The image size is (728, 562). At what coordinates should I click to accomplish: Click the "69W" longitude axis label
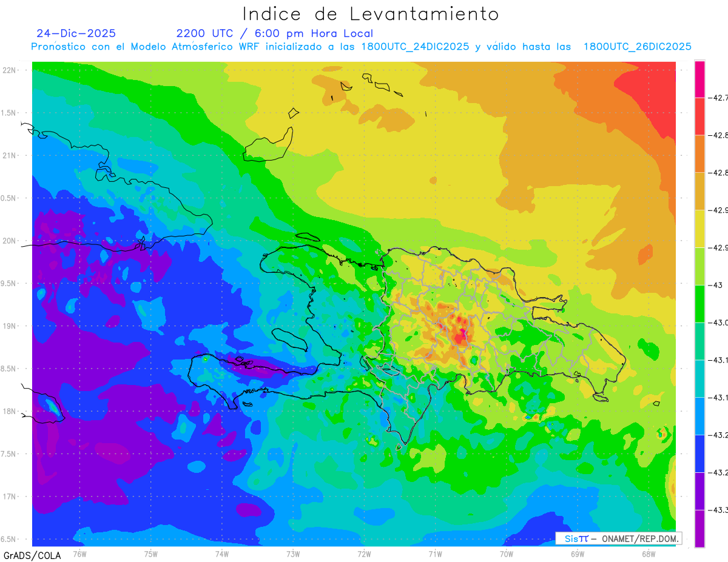click(578, 554)
